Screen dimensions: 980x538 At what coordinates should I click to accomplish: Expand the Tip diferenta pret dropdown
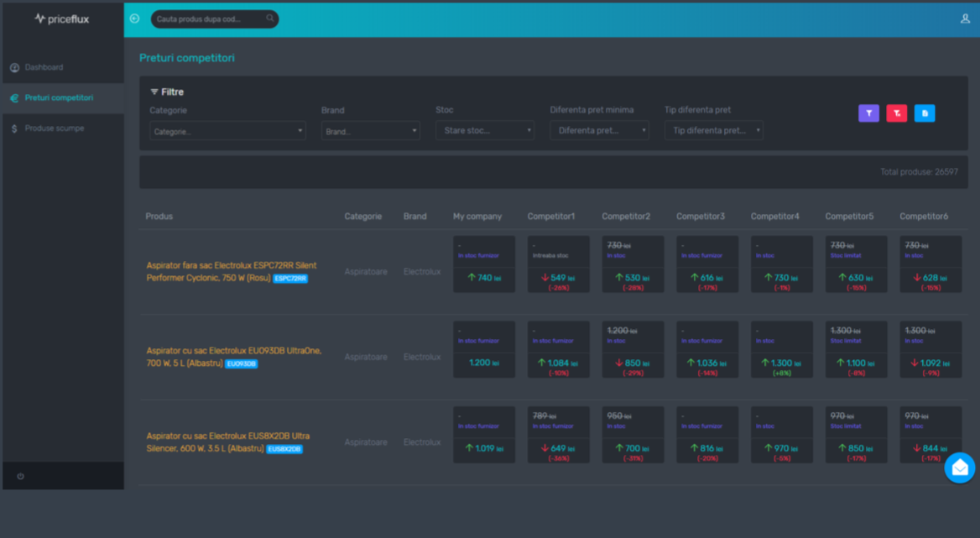[713, 131]
